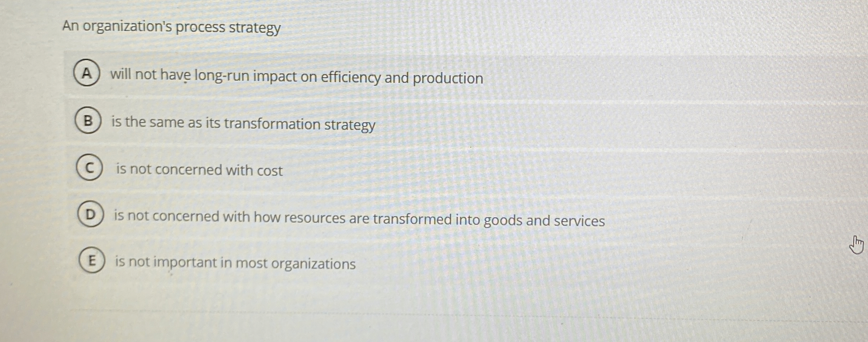Choose 'is not concerned with how resources are transformed'
The height and width of the screenshot is (342, 868).
tap(359, 217)
